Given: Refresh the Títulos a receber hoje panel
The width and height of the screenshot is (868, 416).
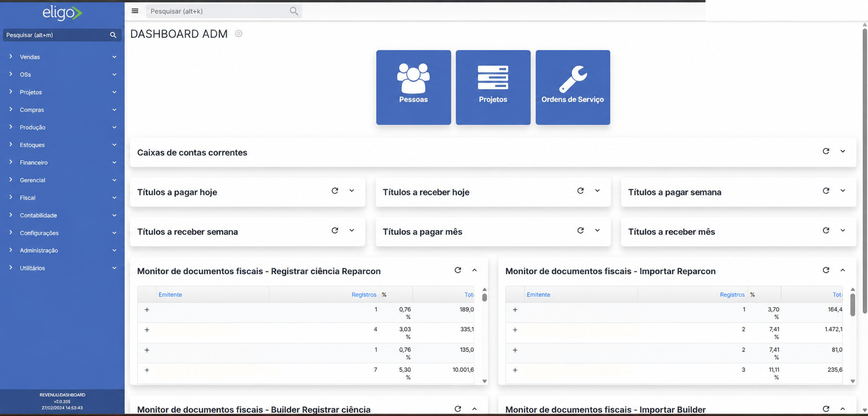Looking at the screenshot, I should (x=580, y=191).
